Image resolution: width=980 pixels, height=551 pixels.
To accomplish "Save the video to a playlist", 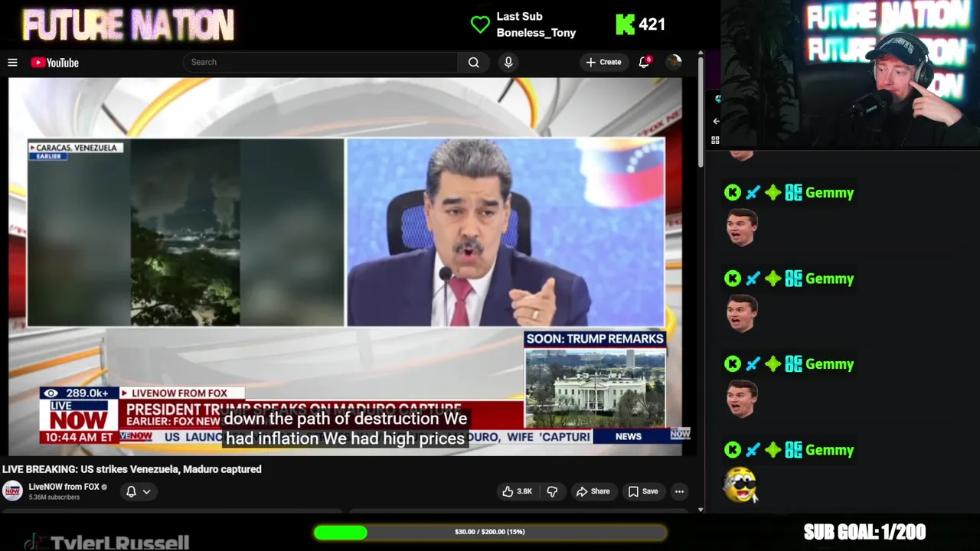I will 643,491.
